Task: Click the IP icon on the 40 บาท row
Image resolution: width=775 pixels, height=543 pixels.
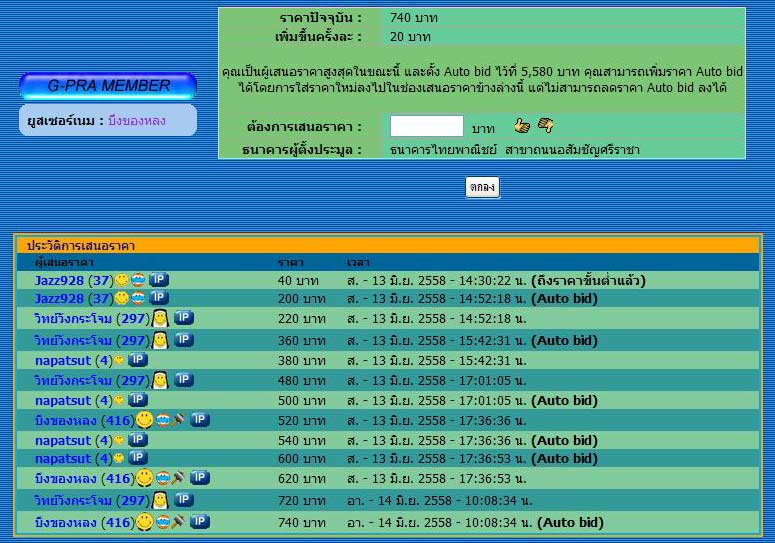Action: coord(159,280)
